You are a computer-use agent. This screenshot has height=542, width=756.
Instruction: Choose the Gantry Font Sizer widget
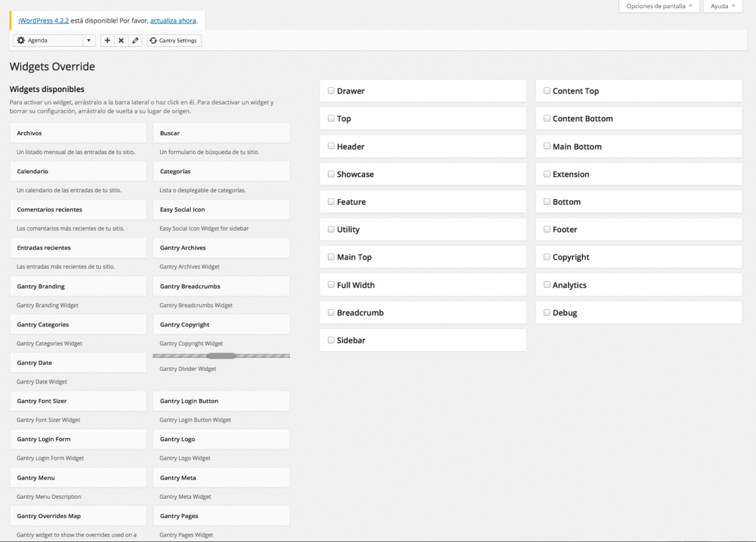pyautogui.click(x=78, y=401)
